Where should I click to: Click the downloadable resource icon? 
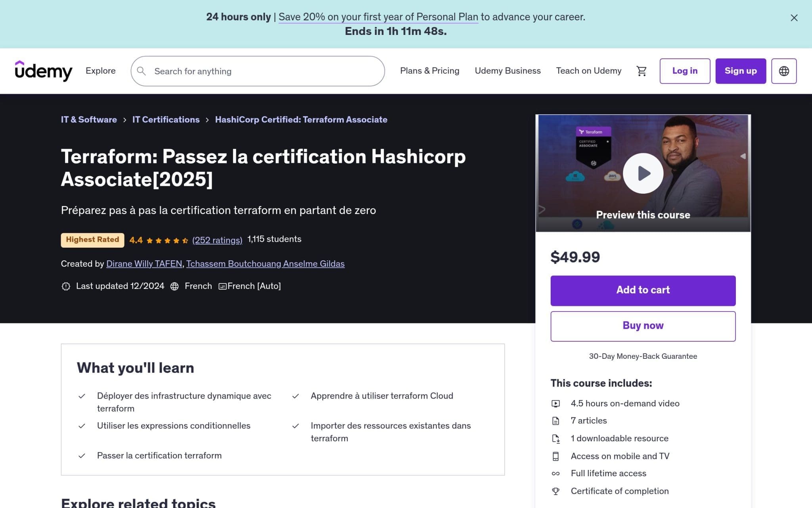pyautogui.click(x=556, y=438)
